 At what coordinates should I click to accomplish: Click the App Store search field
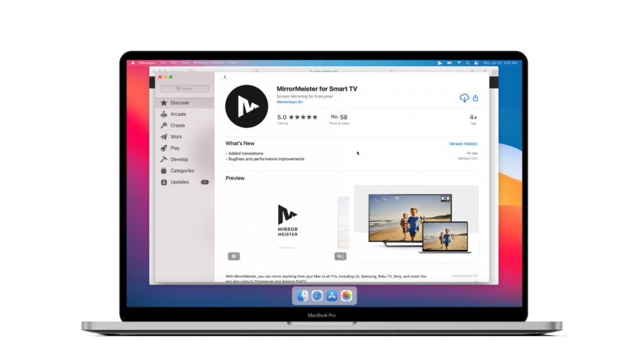[184, 89]
